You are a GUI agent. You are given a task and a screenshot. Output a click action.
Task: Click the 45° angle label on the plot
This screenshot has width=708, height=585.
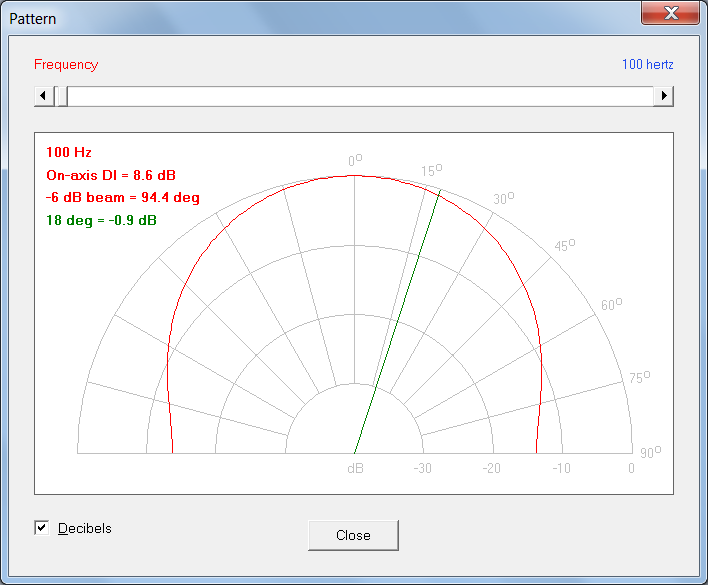(x=565, y=245)
